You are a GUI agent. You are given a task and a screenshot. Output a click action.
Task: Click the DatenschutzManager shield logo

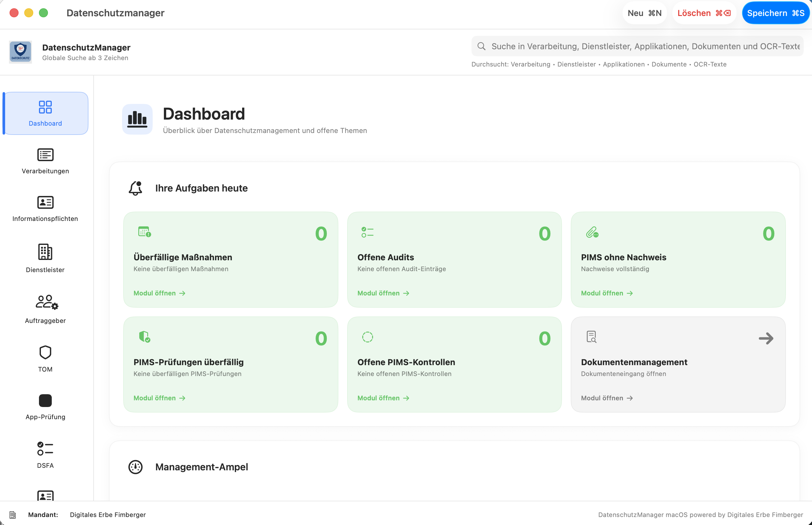(x=20, y=52)
